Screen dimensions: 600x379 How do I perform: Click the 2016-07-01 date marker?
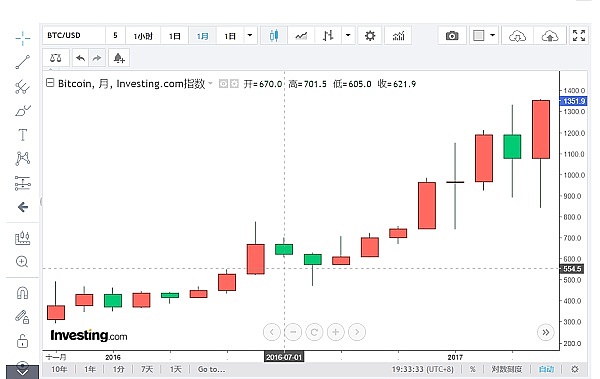[284, 357]
